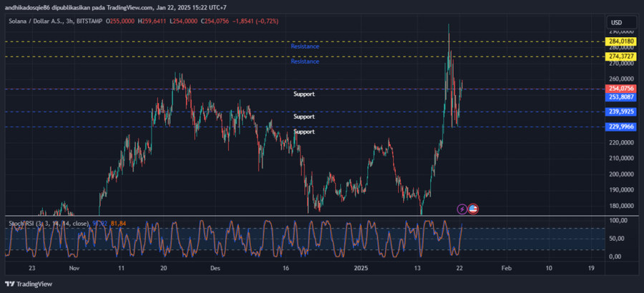Viewport: 644px width, 293px height.
Task: Click the change value −1,8541 (−0,72%)
Action: (255, 21)
